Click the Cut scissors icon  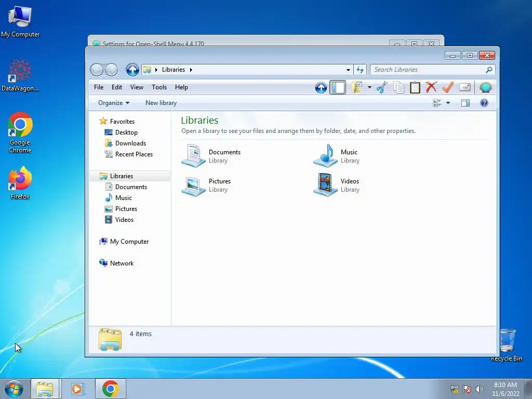382,87
